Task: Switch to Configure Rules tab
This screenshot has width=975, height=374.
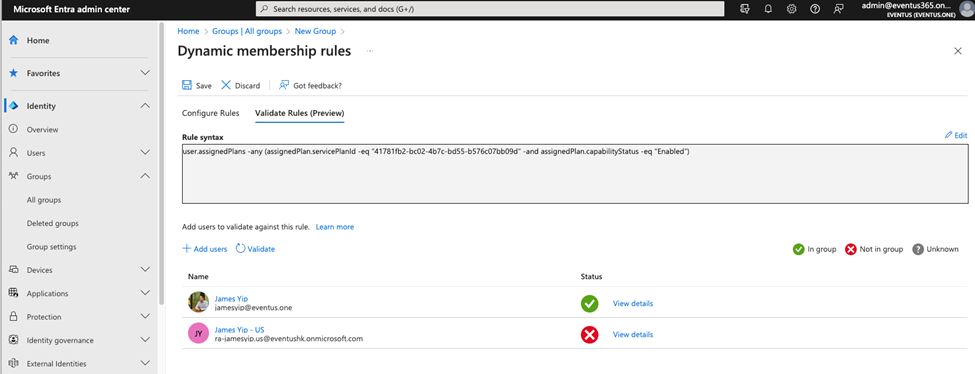Action: (210, 113)
